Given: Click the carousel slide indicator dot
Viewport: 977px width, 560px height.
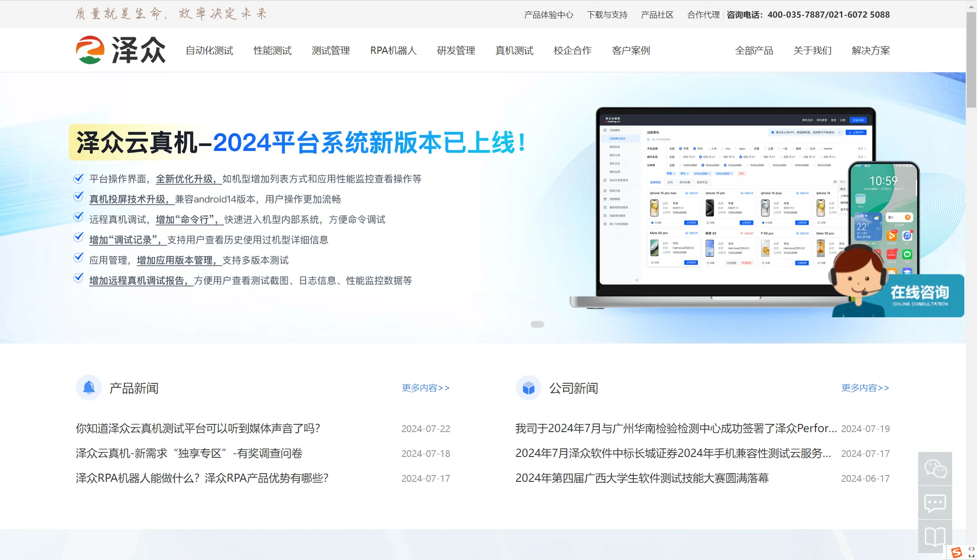Looking at the screenshot, I should tap(537, 324).
